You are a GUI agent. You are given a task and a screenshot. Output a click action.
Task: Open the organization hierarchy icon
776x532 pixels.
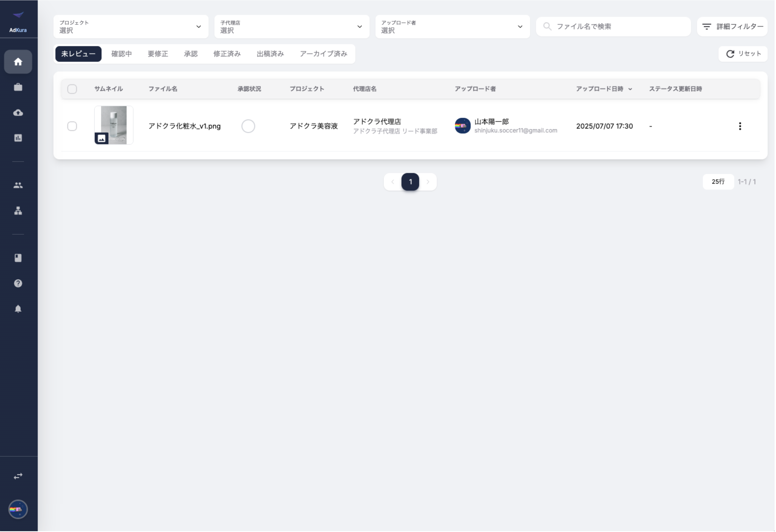click(18, 211)
